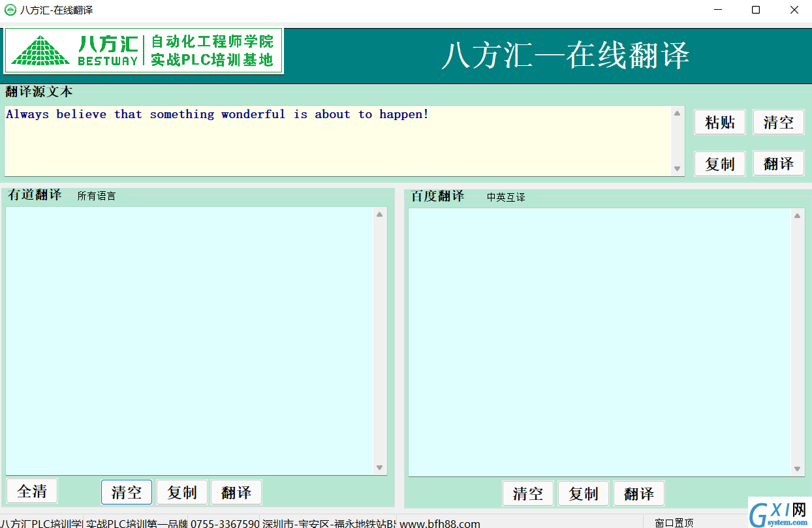Click 翻译 under the 有道翻译 panel
This screenshot has width=812, height=528.
click(x=236, y=492)
